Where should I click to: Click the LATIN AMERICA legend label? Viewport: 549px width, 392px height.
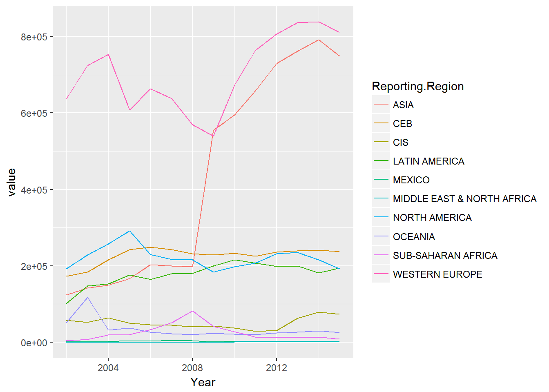[x=428, y=161]
